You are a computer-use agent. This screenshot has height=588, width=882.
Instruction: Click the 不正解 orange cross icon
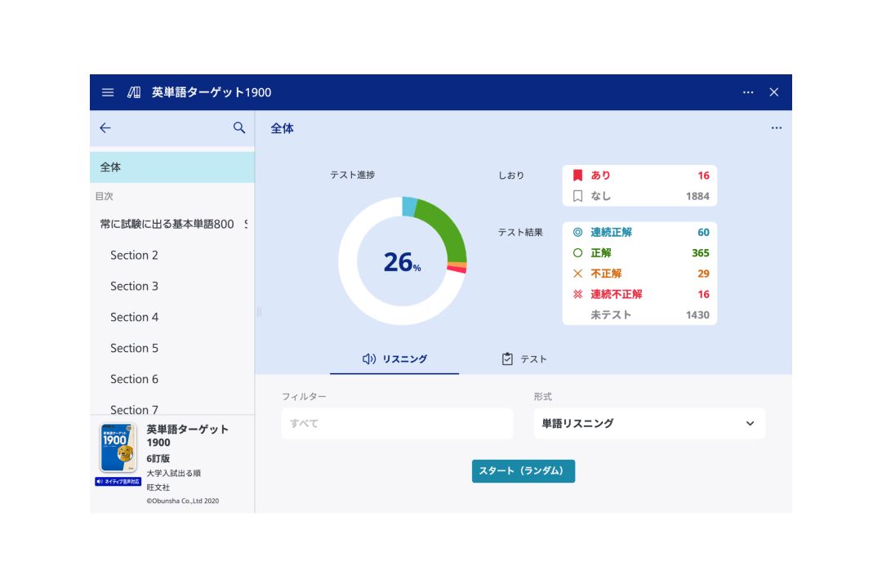(x=577, y=274)
